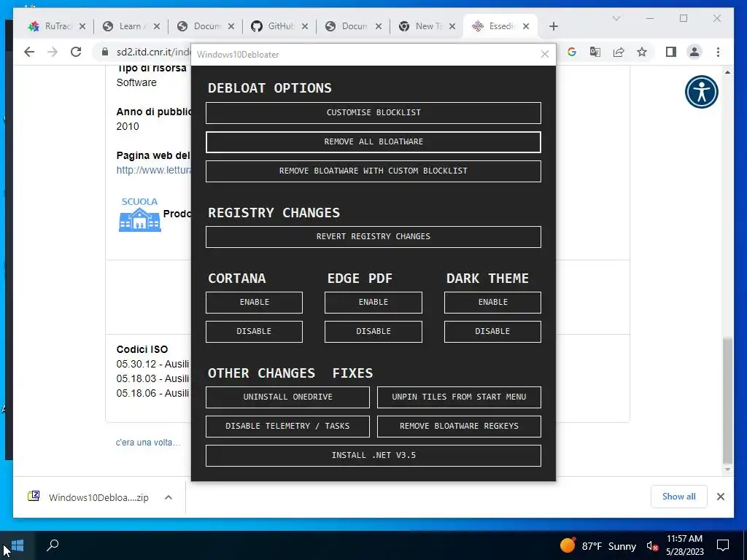Disable Edge PDF
The height and width of the screenshot is (560, 747).
(x=373, y=332)
